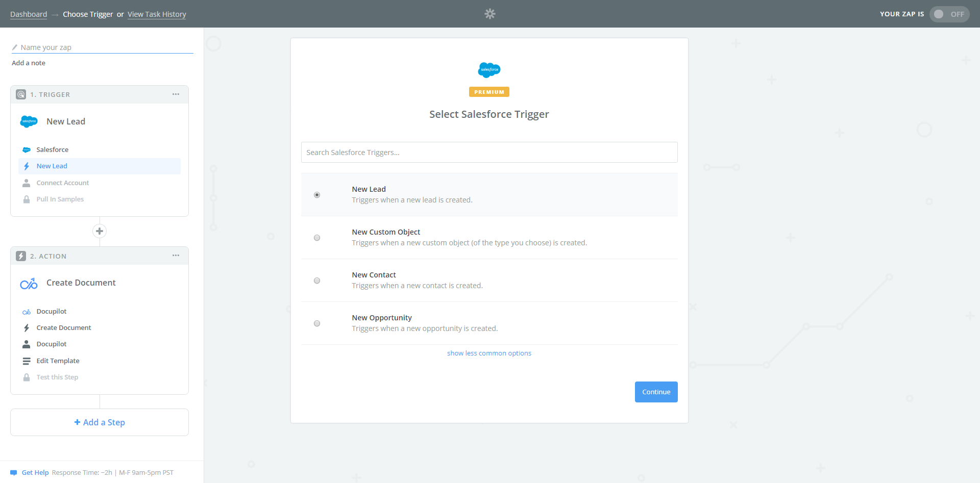The height and width of the screenshot is (483, 980).
Task: Click the Zapier gear logo in header
Action: [489, 14]
